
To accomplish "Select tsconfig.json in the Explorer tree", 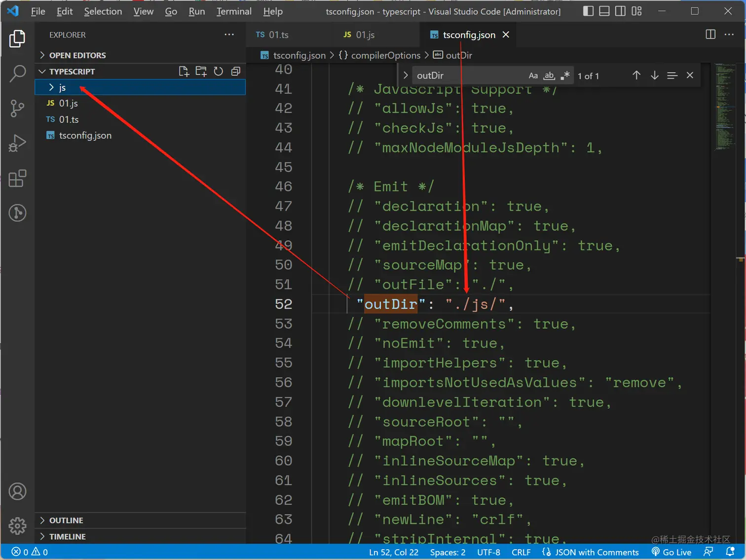I will [141, 135].
